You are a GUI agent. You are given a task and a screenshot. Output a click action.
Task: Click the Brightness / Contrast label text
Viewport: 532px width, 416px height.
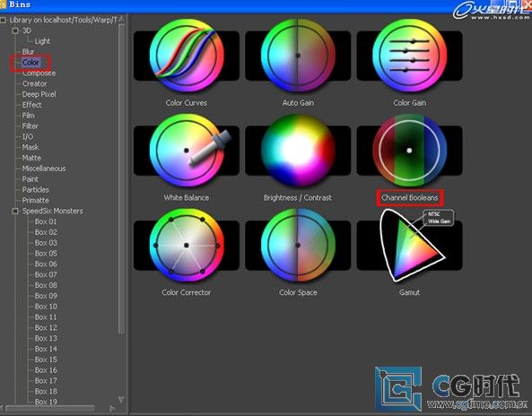pyautogui.click(x=298, y=197)
